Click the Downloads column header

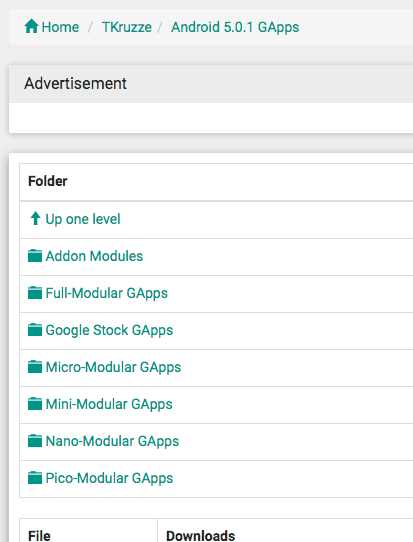tap(200, 536)
